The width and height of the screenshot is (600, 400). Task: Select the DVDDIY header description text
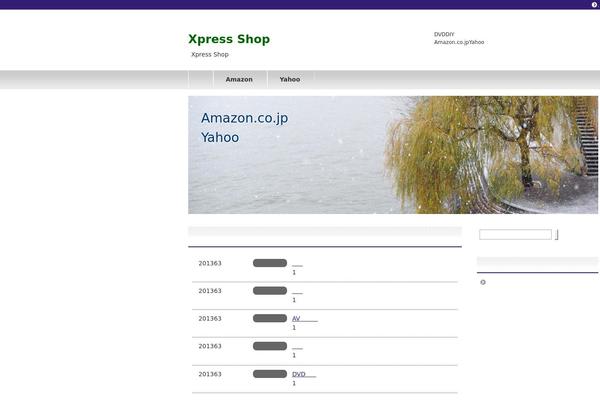(444, 34)
